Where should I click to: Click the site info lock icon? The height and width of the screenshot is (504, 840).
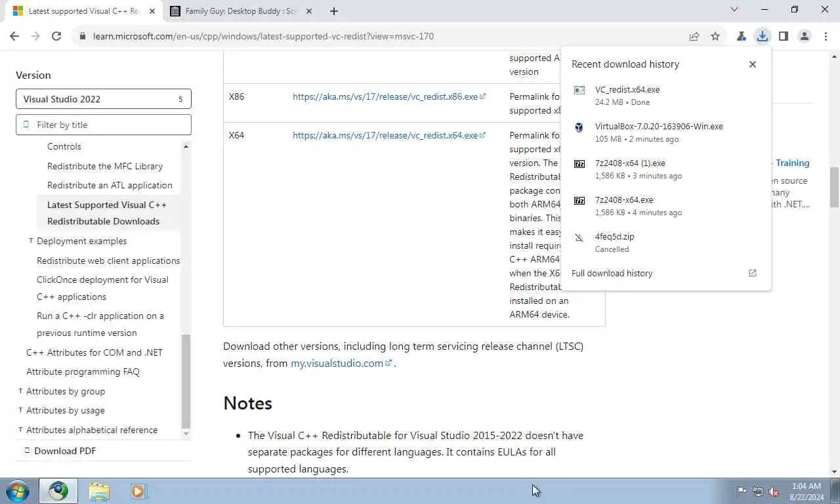pos(83,36)
